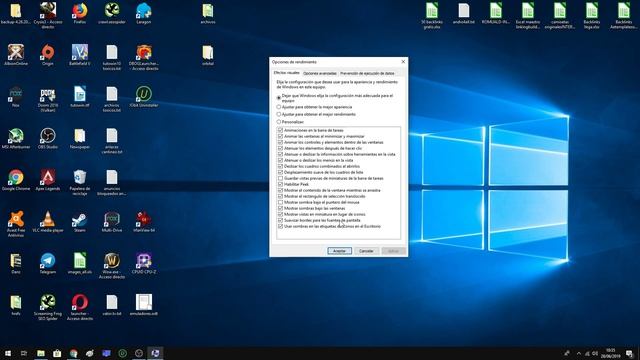
Task: Select the Albion Online desktop shortcut
Action: (16, 55)
